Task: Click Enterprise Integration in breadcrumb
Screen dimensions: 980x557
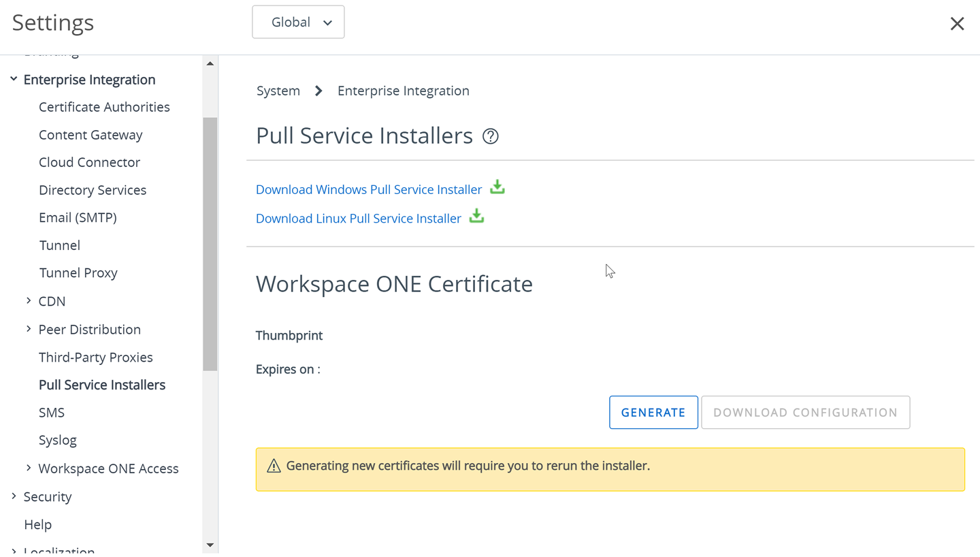Action: pyautogui.click(x=404, y=91)
